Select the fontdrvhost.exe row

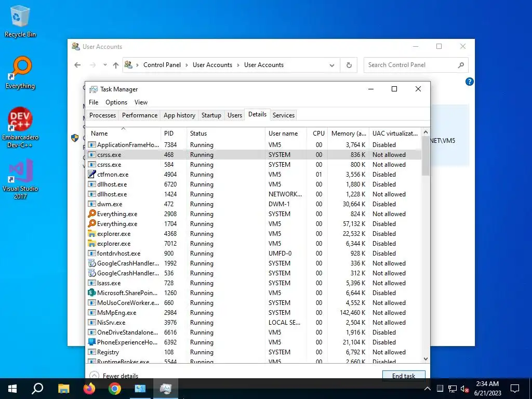pyautogui.click(x=254, y=254)
